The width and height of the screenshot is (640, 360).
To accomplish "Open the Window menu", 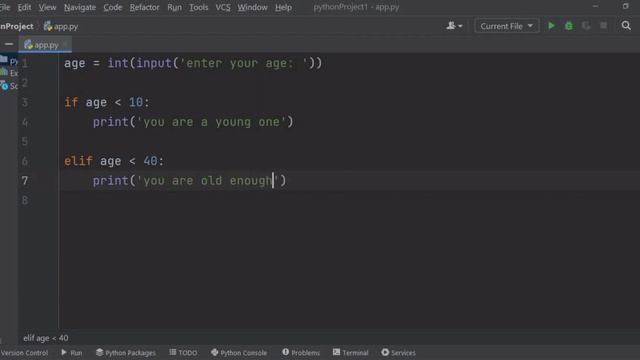I will point(252,7).
